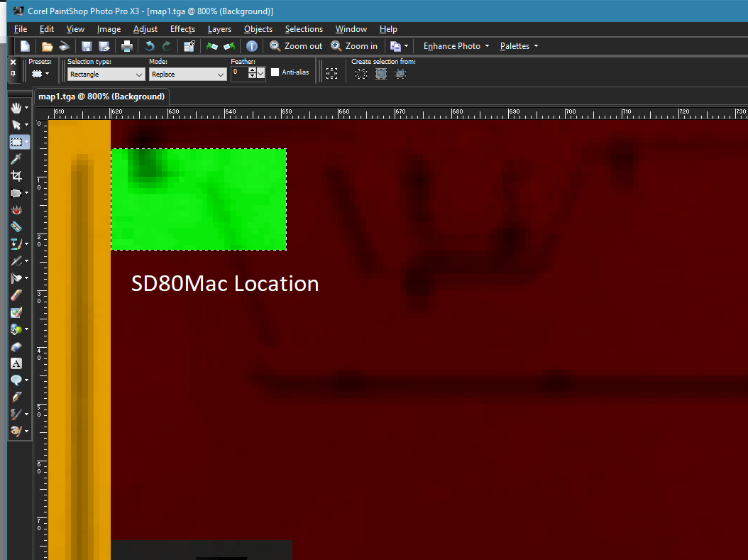
Task: Select the Preset Shape speech-bubble tool
Action: [16, 380]
